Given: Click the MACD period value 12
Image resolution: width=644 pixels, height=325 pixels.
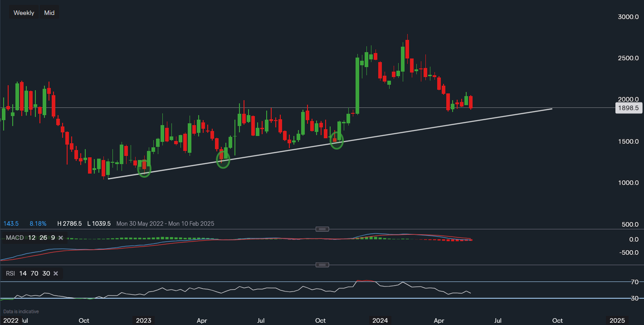Looking at the screenshot, I should click(31, 238).
